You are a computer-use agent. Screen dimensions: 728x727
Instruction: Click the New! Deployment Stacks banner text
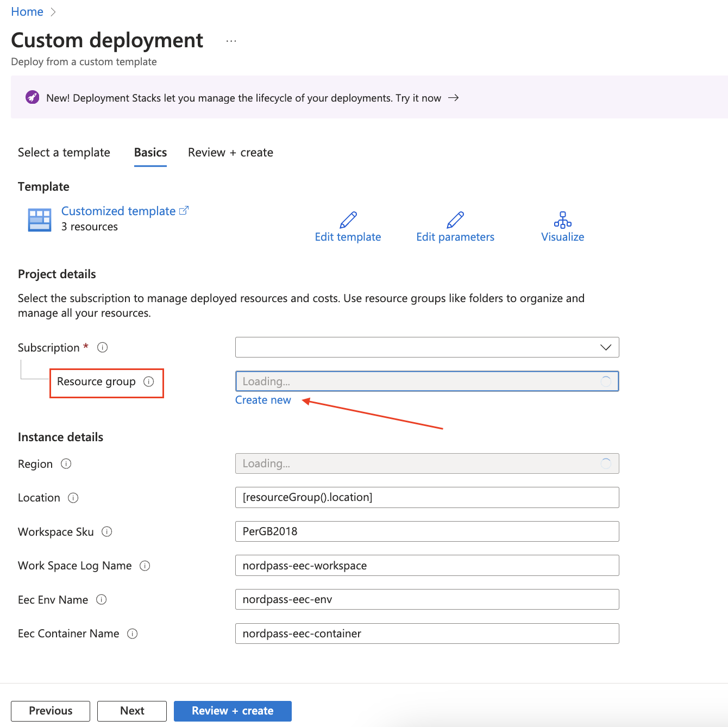point(243,98)
